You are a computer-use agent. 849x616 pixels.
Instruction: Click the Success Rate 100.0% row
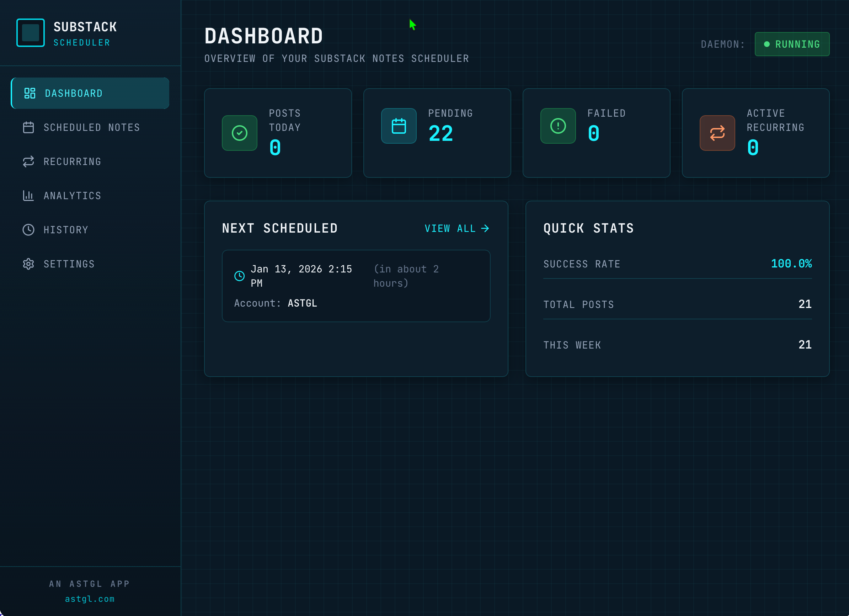pos(677,264)
